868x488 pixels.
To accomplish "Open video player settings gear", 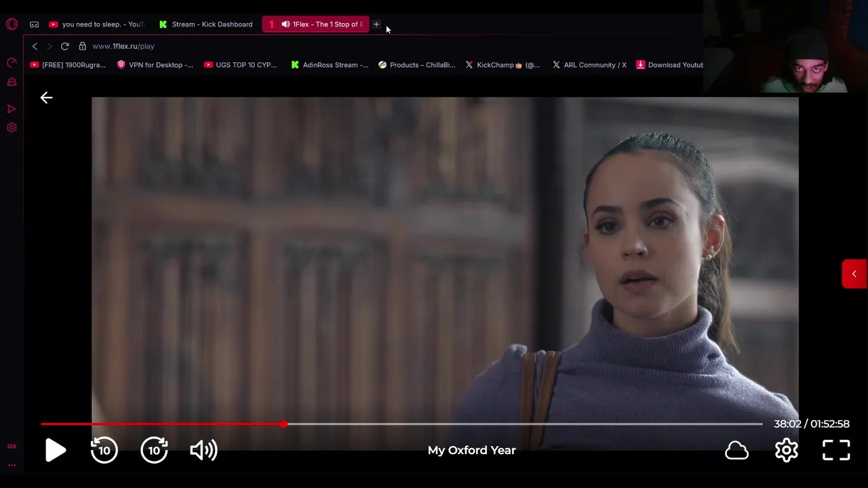I will click(787, 450).
